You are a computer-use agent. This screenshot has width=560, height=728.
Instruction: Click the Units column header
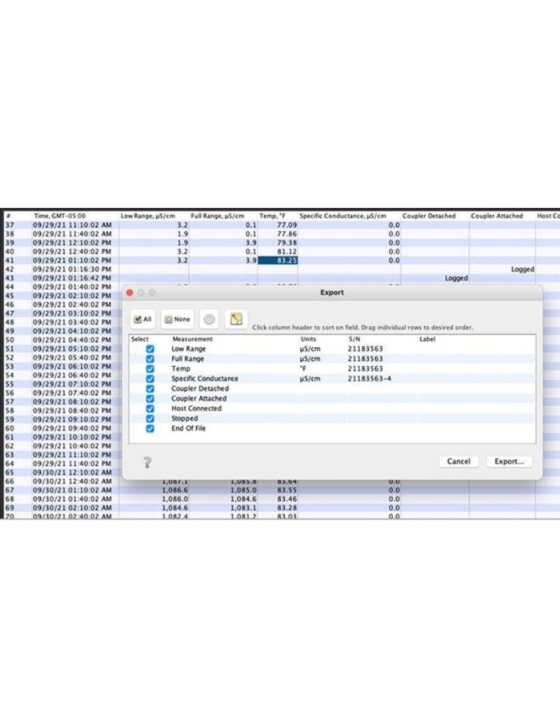pos(308,339)
